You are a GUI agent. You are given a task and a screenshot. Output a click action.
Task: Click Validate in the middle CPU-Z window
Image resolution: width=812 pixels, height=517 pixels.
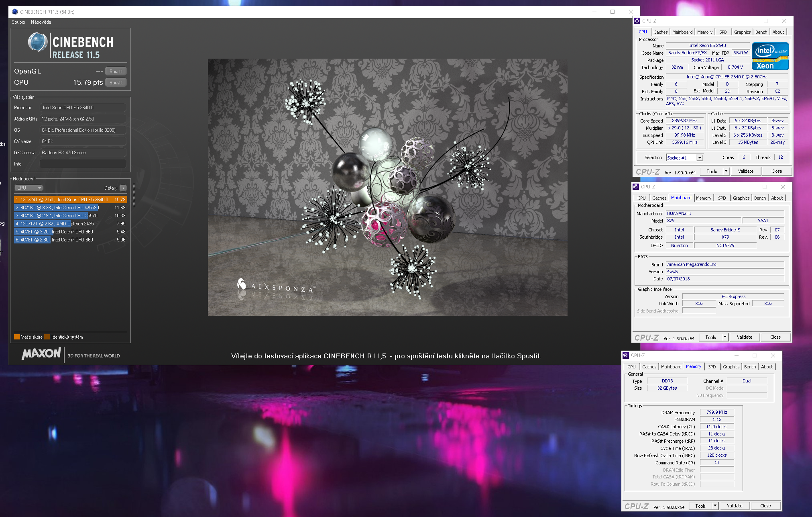(x=745, y=337)
